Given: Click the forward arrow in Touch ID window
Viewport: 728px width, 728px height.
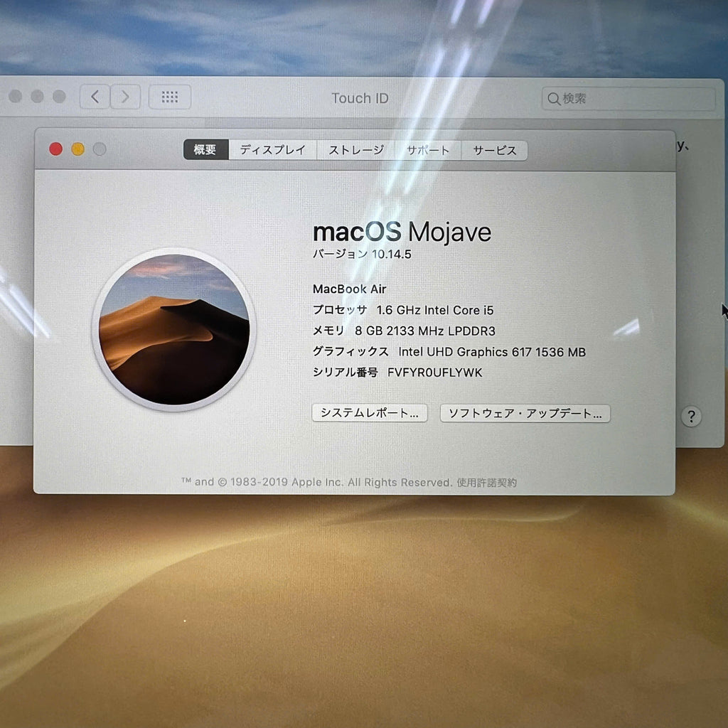Looking at the screenshot, I should coord(125,97).
